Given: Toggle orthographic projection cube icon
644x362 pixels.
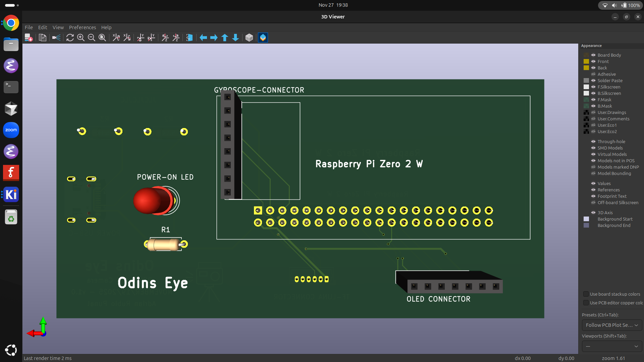Looking at the screenshot, I should (x=249, y=38).
